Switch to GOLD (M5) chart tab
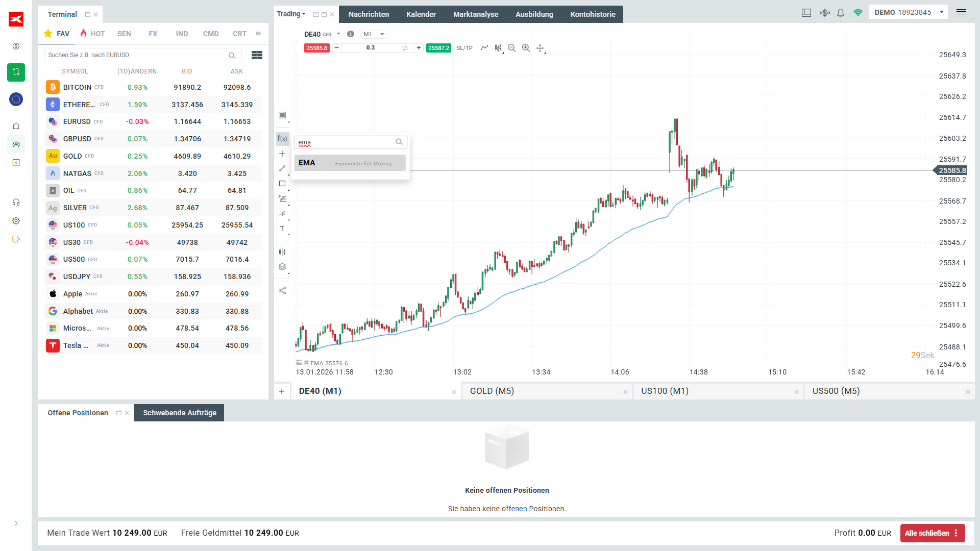Viewport: 980px width, 551px height. click(x=547, y=391)
